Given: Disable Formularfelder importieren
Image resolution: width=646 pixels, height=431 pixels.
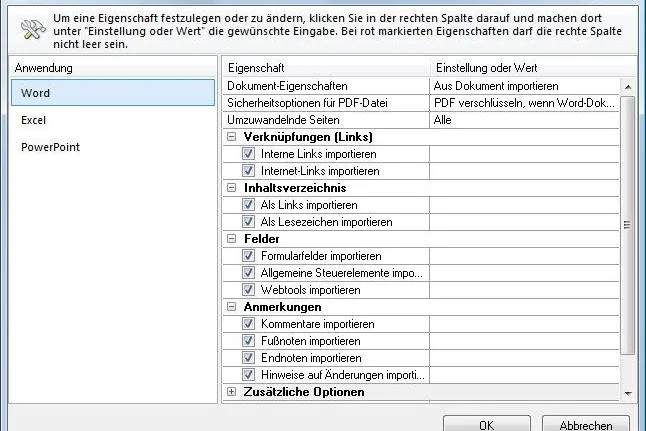Looking at the screenshot, I should pyautogui.click(x=248, y=255).
